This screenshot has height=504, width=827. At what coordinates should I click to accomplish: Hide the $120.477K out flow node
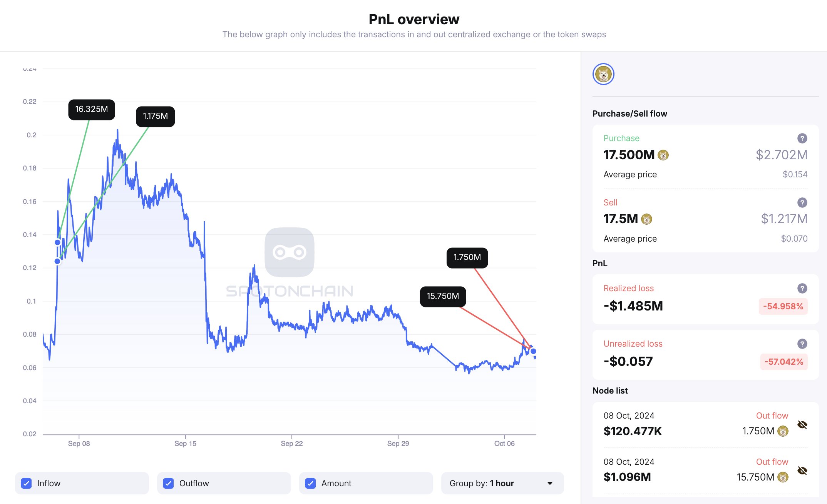(802, 425)
